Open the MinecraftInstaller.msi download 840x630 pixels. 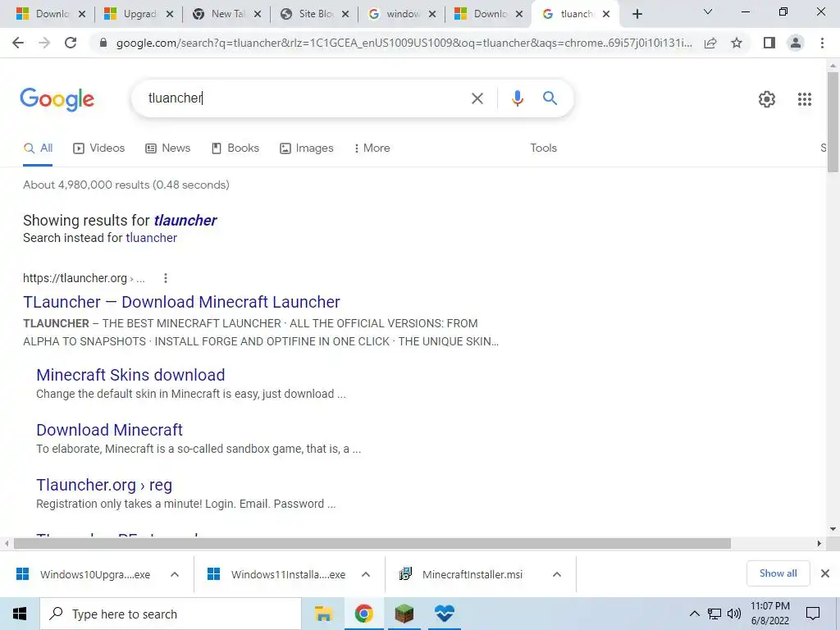click(472, 574)
